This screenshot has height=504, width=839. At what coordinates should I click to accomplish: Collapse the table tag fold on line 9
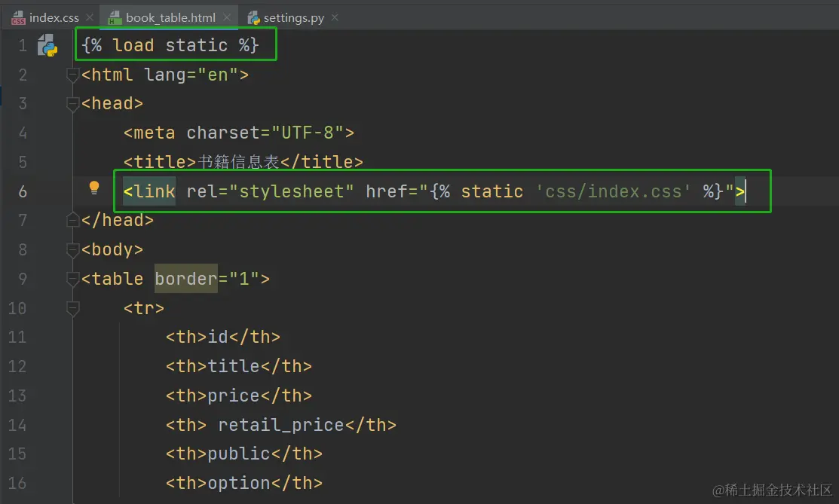pyautogui.click(x=73, y=279)
